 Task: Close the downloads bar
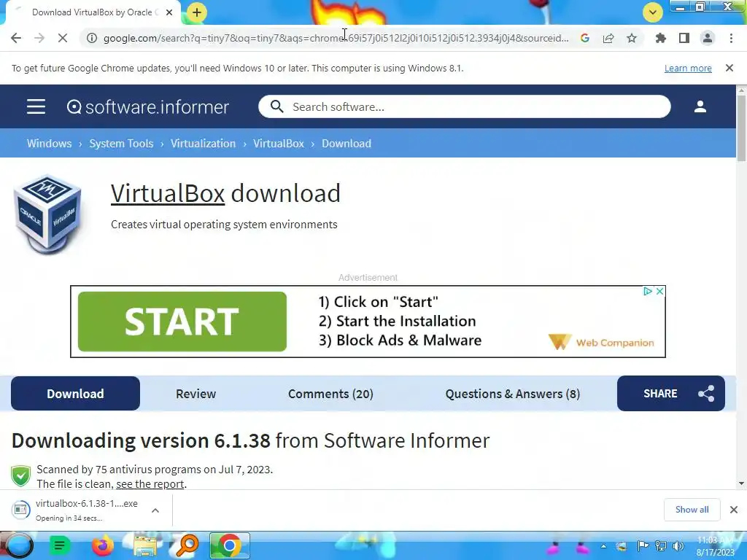tap(734, 510)
